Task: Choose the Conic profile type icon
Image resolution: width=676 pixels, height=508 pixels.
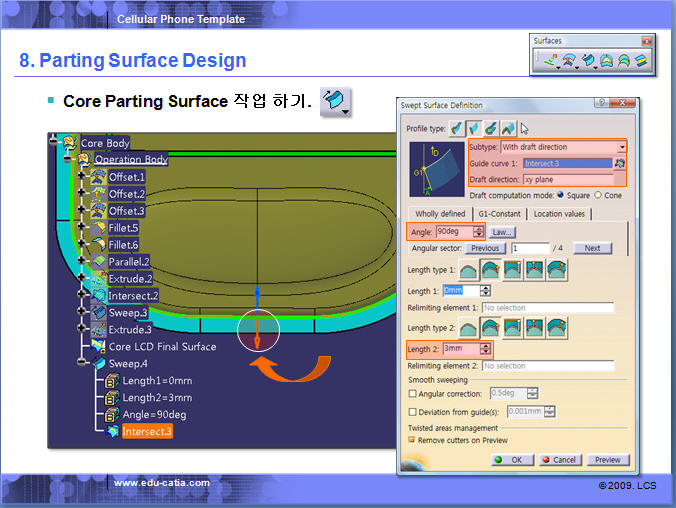Action: click(508, 128)
